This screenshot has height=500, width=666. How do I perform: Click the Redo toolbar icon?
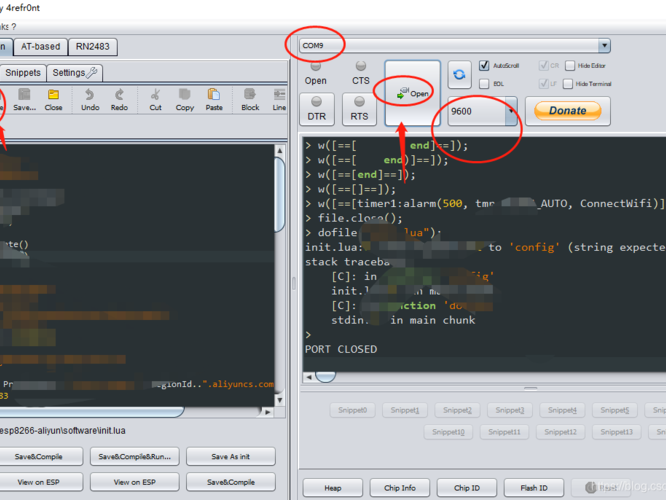click(119, 100)
